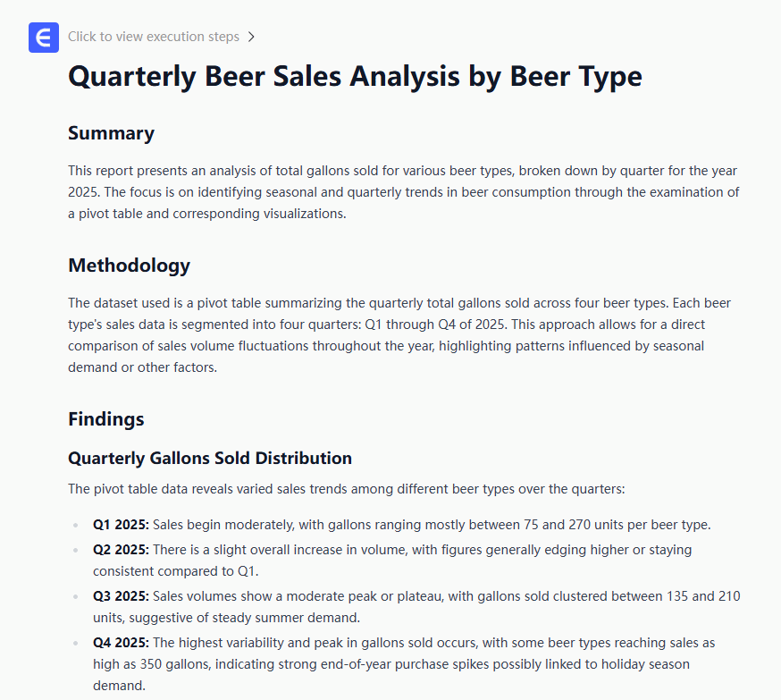This screenshot has width=781, height=700.
Task: Click the sentence 'The pivot table data reveals'
Action: click(x=346, y=489)
